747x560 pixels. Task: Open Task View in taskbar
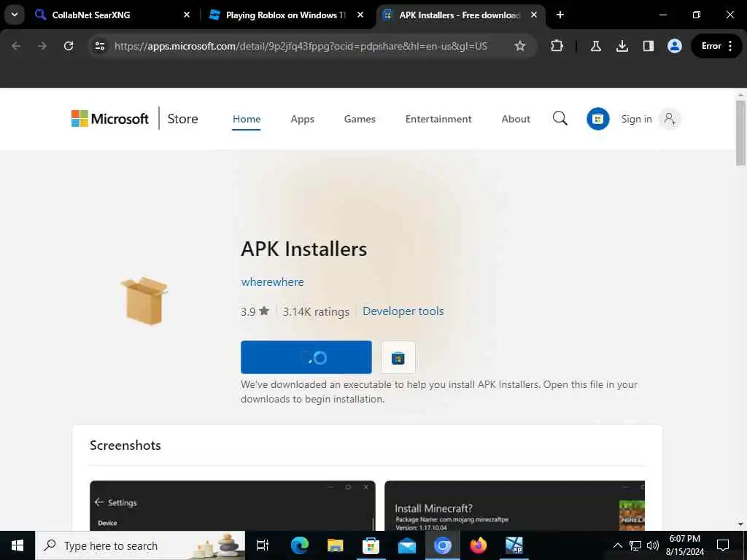pos(263,545)
